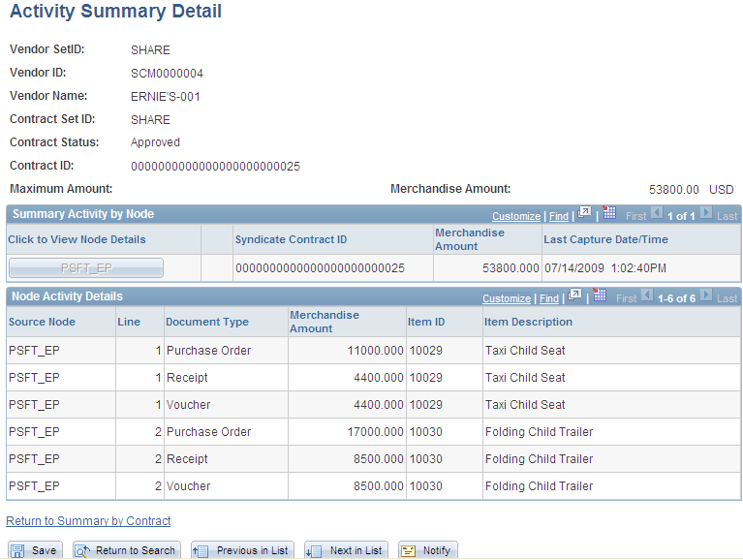Image resolution: width=743 pixels, height=560 pixels.
Task: Click previous row arrow in Summary Activity by Node header
Action: point(656,212)
